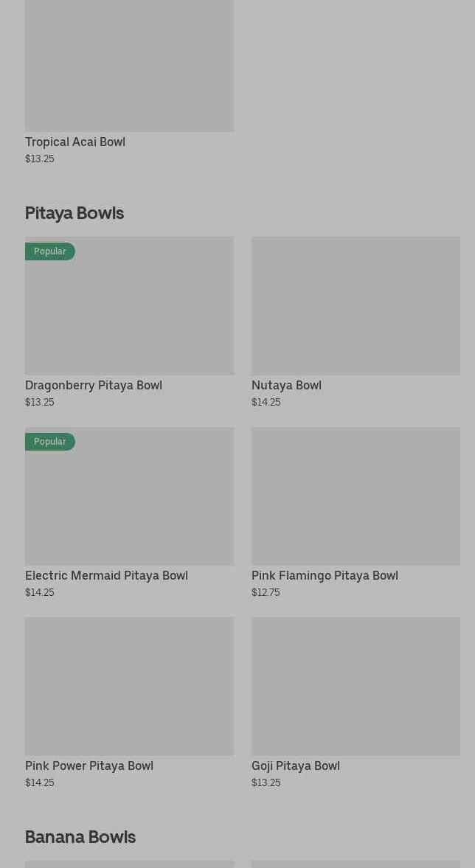Click the Pink Flamingo Pitaya Bowl name
The image size is (475, 868).
click(325, 575)
